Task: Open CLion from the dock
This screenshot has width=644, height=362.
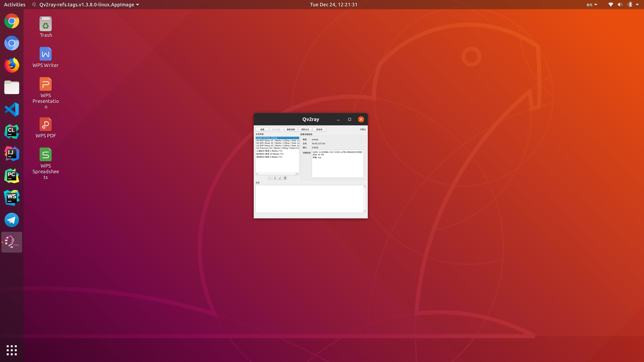Action: [12, 131]
